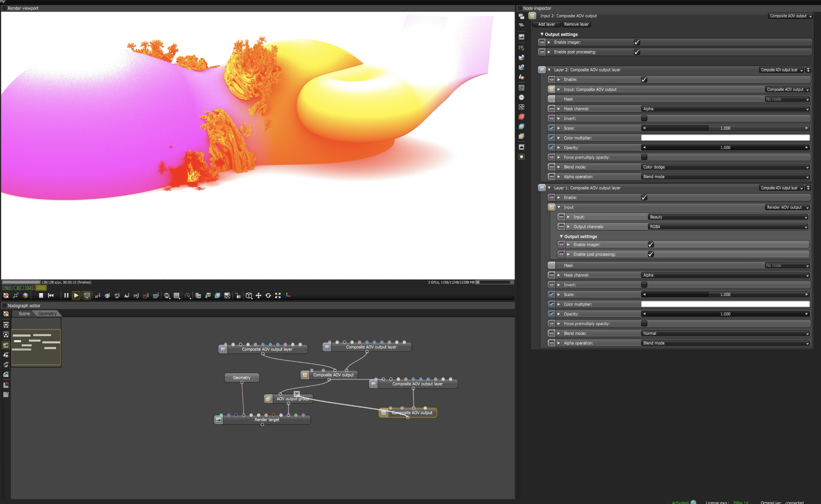
Task: Select the move gizmo icon
Action: tap(258, 296)
